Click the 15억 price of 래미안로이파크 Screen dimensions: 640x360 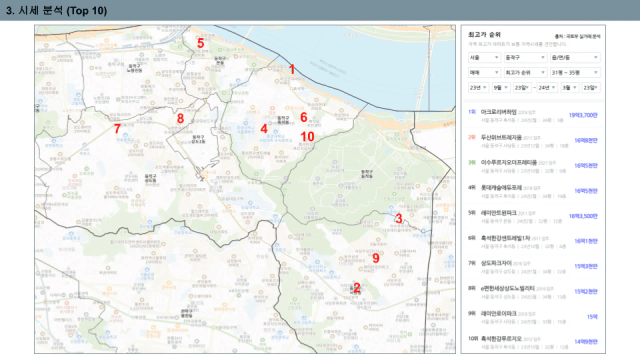(592, 317)
